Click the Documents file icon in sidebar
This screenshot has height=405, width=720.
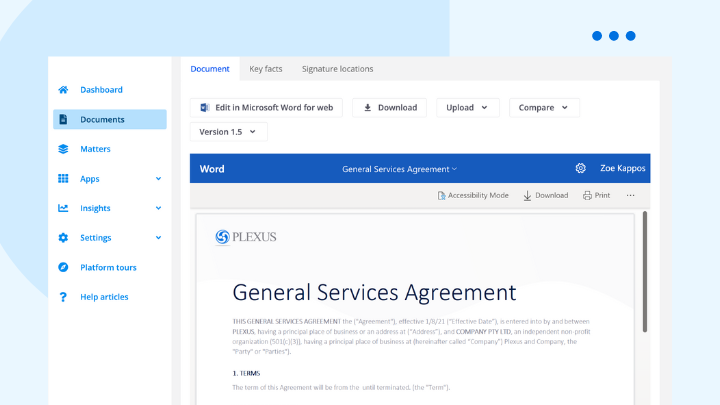click(x=63, y=119)
